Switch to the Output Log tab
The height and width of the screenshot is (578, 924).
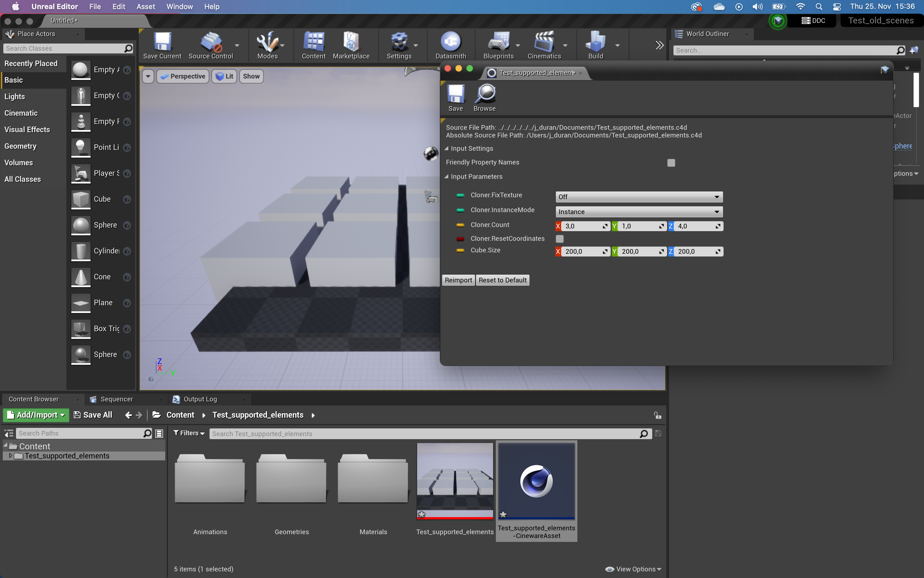(200, 399)
